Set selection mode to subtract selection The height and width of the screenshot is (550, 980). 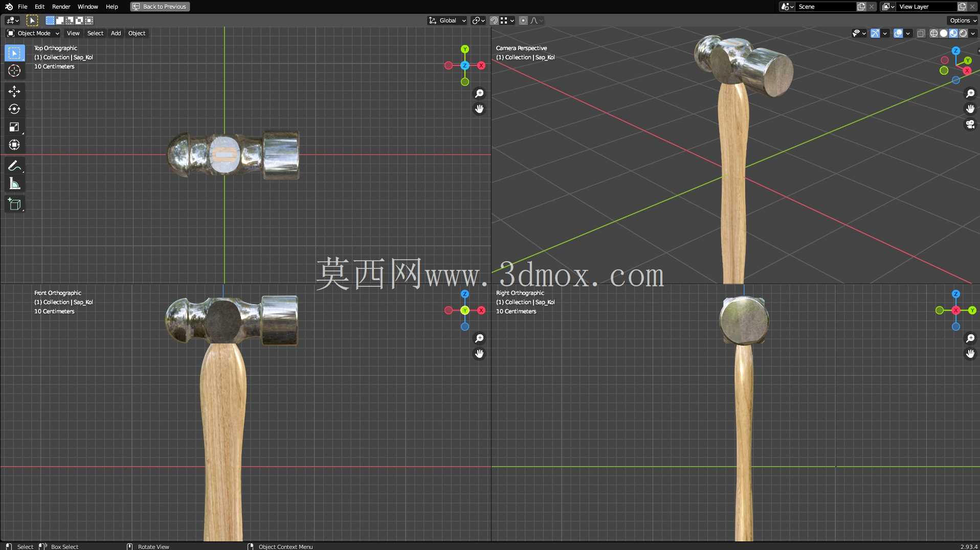pyautogui.click(x=70, y=20)
